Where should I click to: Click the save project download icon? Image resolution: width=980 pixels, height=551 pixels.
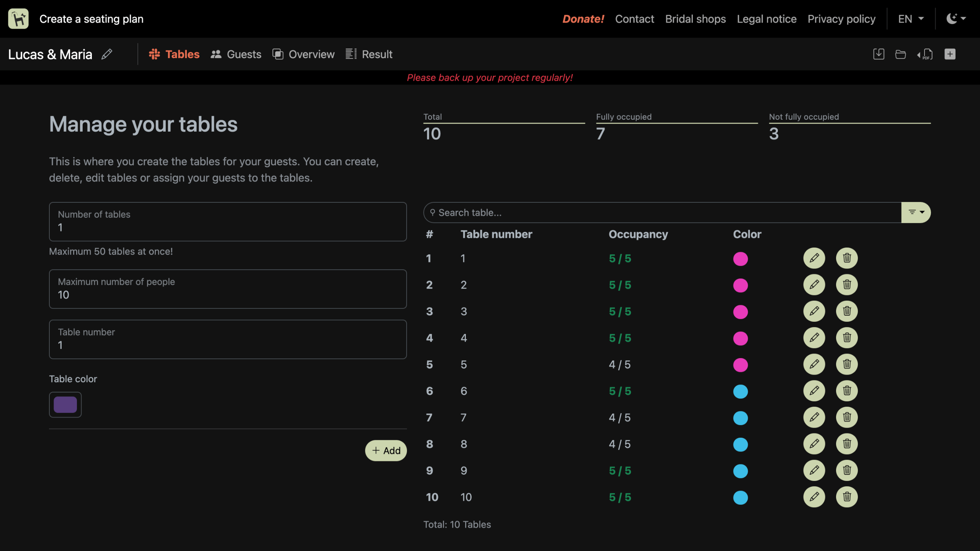(x=879, y=54)
